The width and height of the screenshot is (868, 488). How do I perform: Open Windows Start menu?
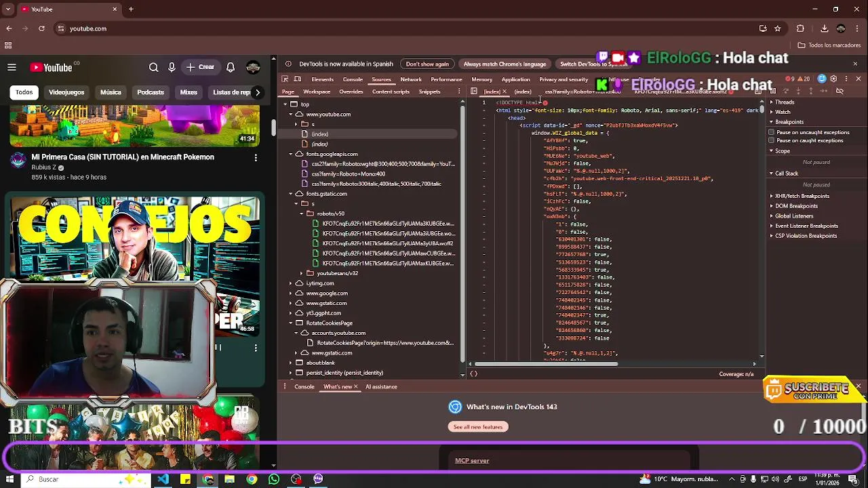click(x=9, y=479)
